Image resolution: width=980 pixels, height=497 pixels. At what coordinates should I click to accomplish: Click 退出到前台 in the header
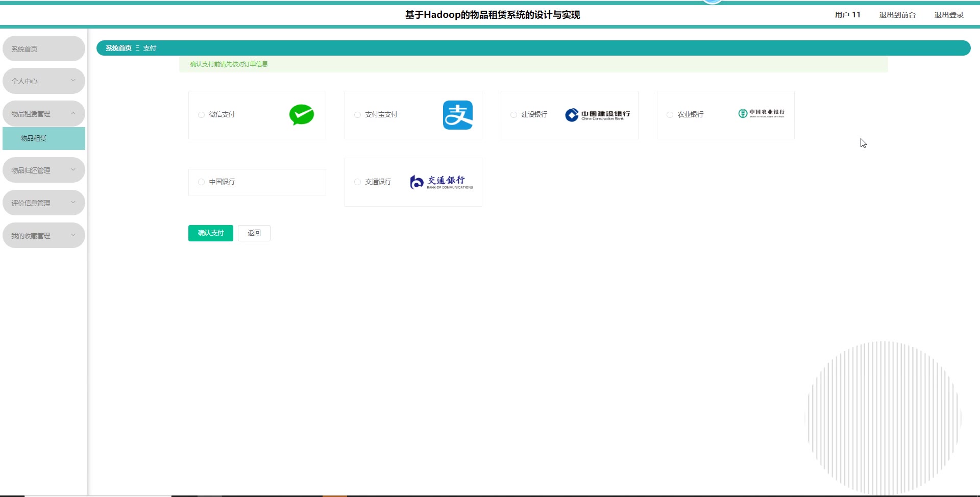(x=897, y=15)
